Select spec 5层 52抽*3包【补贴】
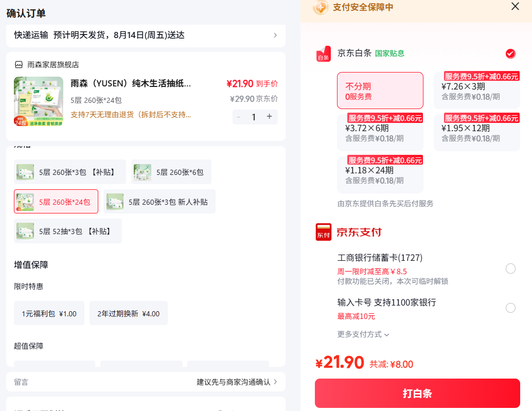This screenshot has height=411, width=532. (x=68, y=231)
